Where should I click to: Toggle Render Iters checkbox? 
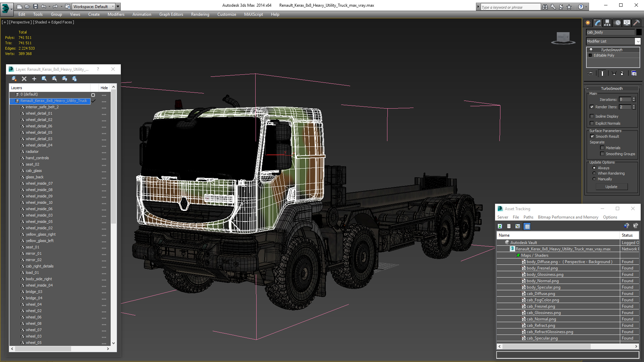click(x=592, y=107)
